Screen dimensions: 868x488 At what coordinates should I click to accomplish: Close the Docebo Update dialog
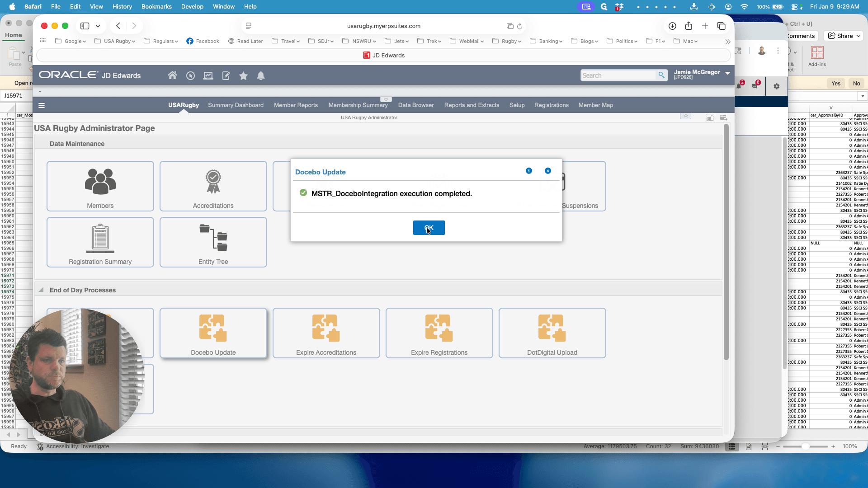coord(548,171)
